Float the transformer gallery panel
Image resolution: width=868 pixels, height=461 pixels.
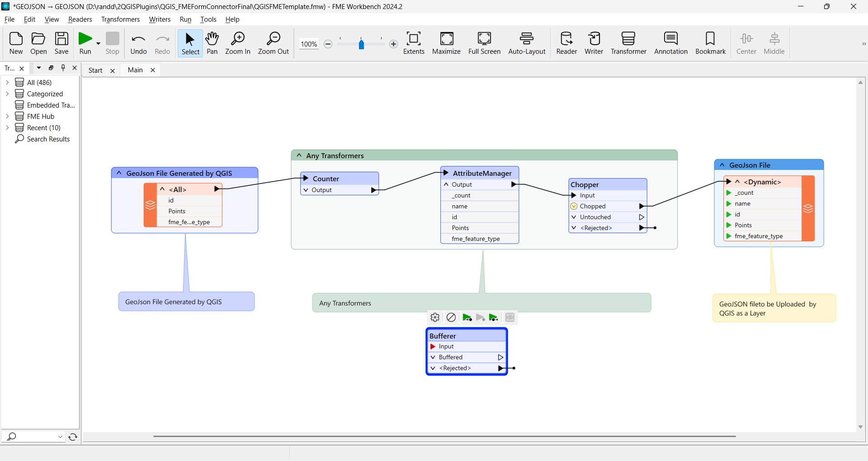point(51,68)
